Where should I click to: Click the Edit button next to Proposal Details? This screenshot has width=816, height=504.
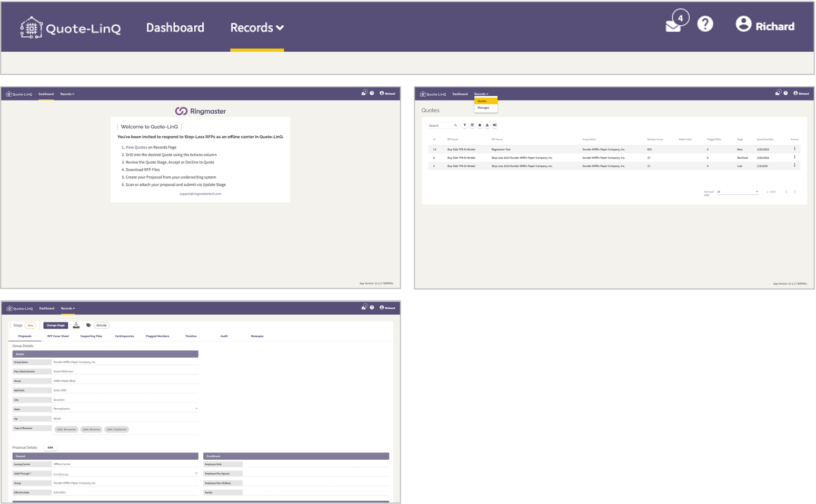50,447
